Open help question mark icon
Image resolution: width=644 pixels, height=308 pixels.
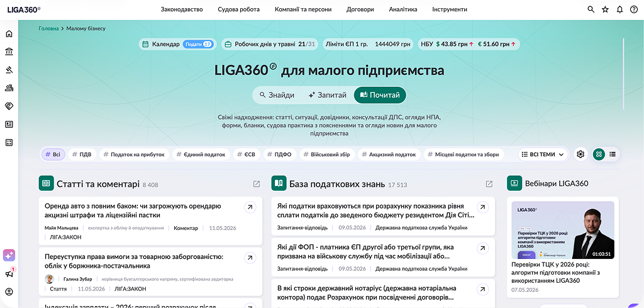pos(634,9)
